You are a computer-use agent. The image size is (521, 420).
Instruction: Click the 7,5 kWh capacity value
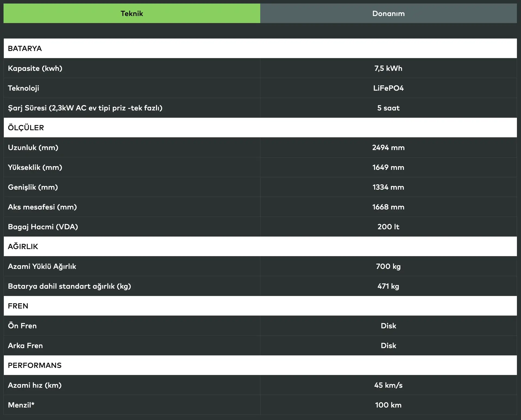[x=388, y=68]
